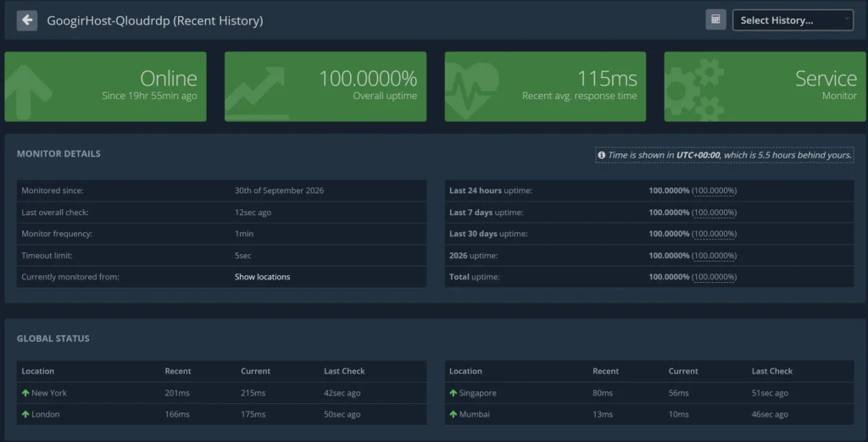Click the green arrow next to London
Screen dimensions: 868x442
click(x=25, y=414)
